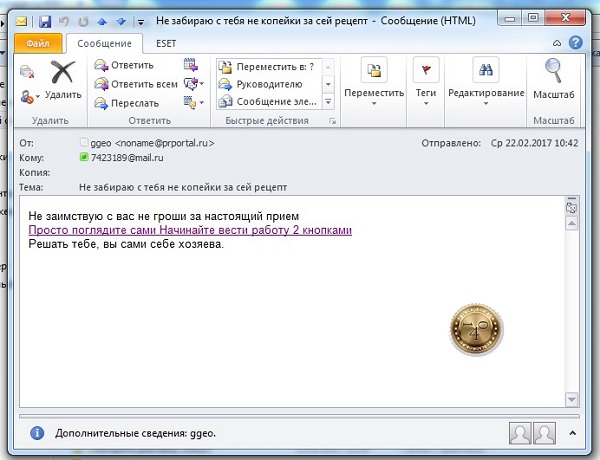Click scrollbar up arrow in message body
The height and width of the screenshot is (460, 600).
pyautogui.click(x=571, y=223)
